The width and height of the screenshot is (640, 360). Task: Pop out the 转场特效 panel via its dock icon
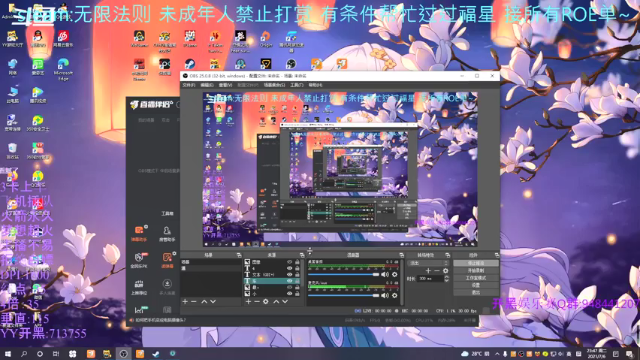[448, 255]
